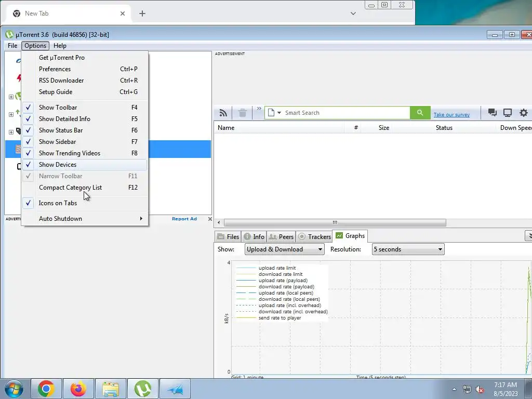Click the green search magnifier button

click(420, 113)
